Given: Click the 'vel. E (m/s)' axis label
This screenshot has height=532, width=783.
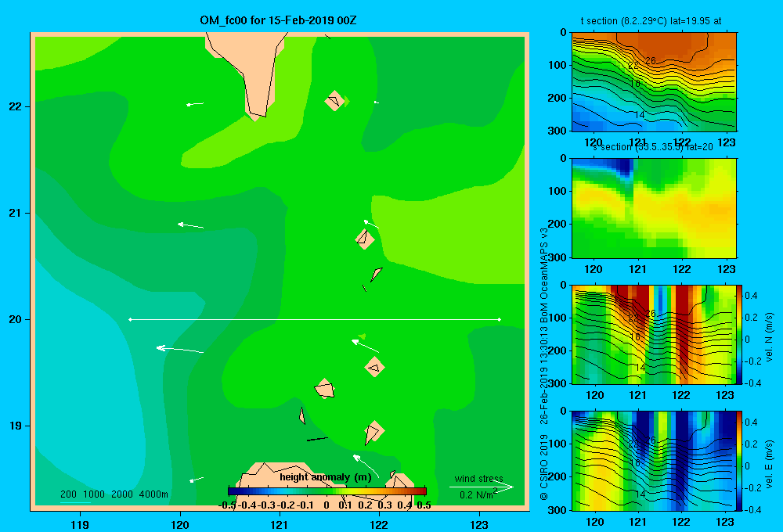Looking at the screenshot, I should click(x=769, y=463).
